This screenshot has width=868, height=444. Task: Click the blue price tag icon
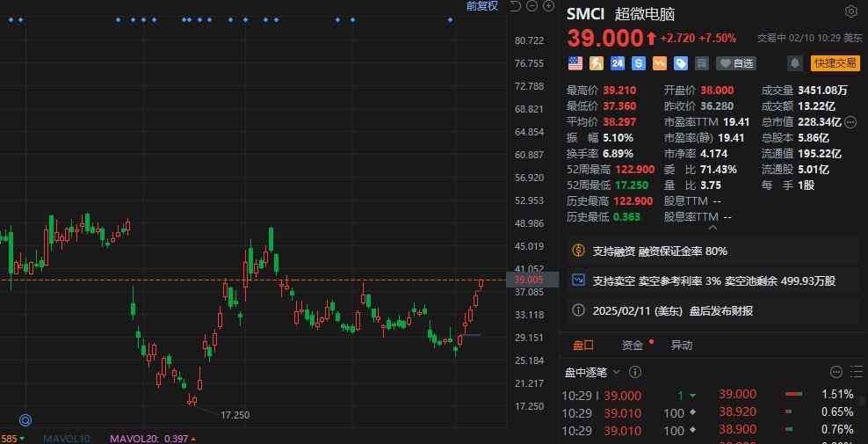tap(680, 64)
